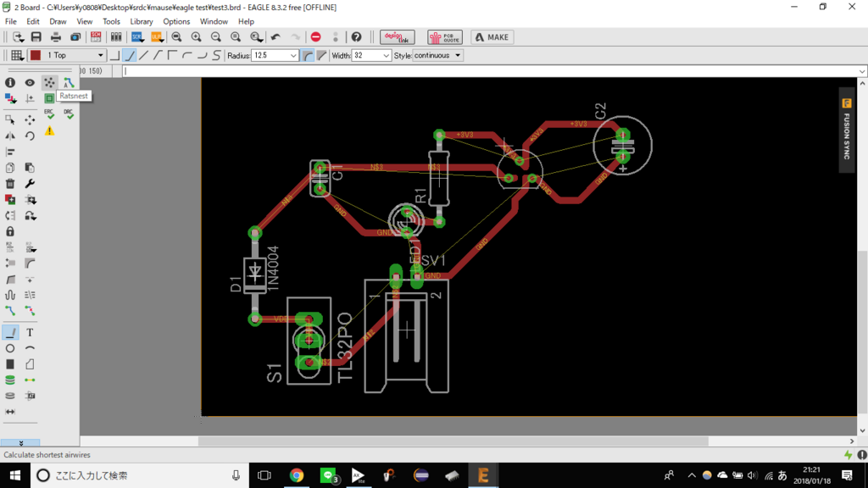Select the Rectangle tool
The height and width of the screenshot is (488, 868).
pyautogui.click(x=10, y=364)
